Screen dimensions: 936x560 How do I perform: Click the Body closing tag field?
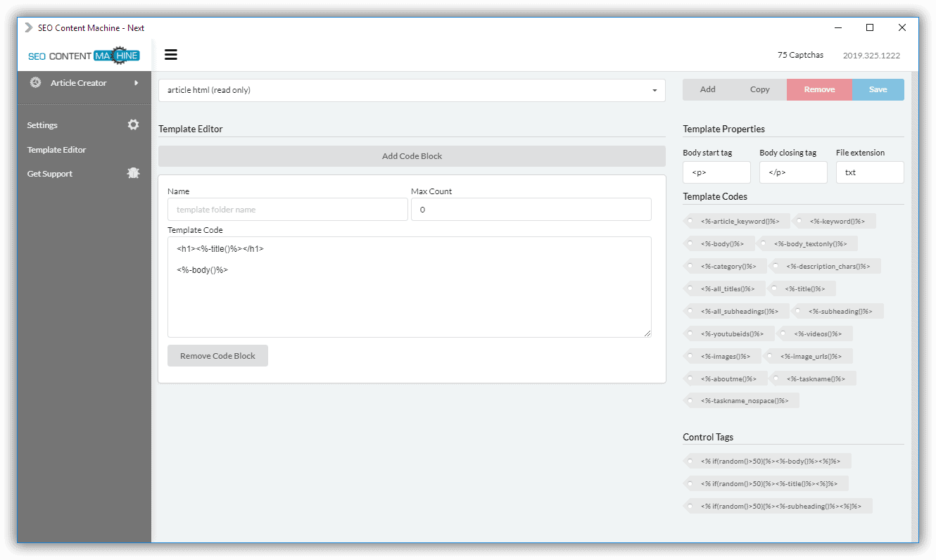pyautogui.click(x=793, y=172)
